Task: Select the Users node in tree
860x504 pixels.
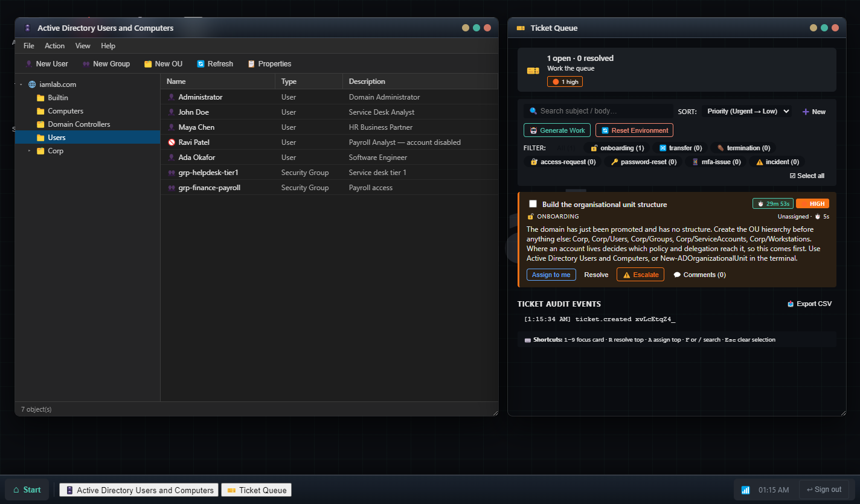Action: 88,138
